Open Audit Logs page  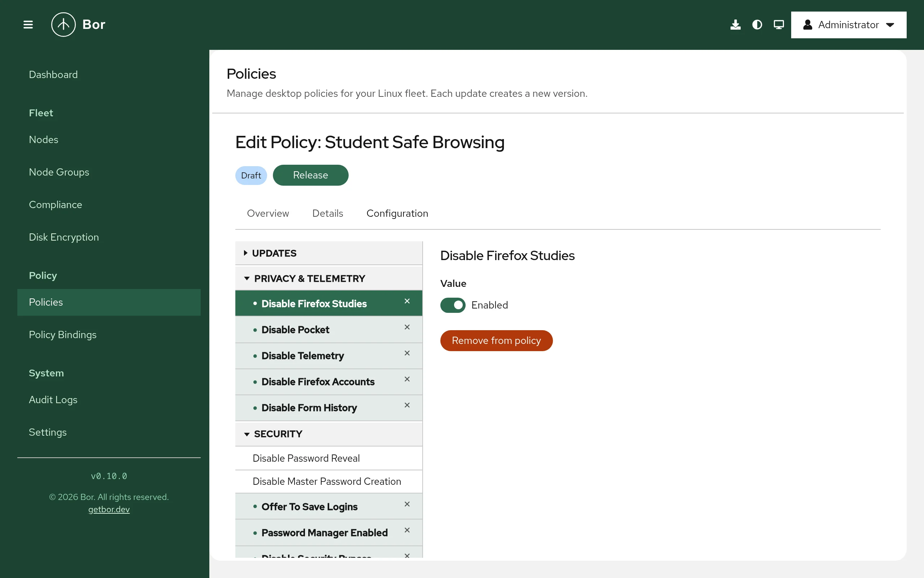109,400
